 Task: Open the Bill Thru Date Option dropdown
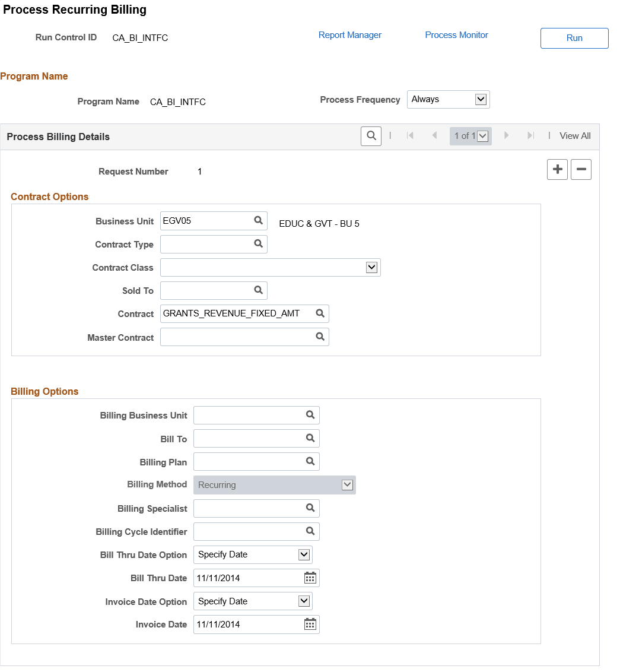pyautogui.click(x=304, y=554)
